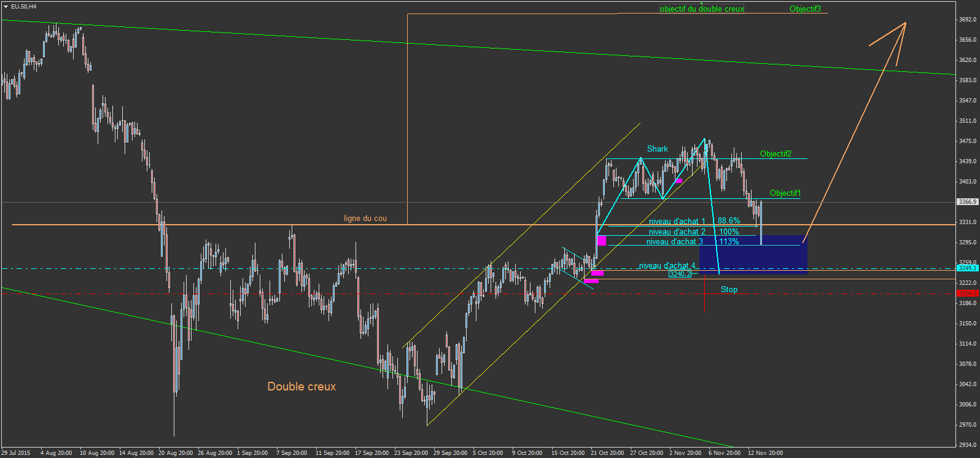The image size is (980, 458).
Task: Click the "11 Sep 20:00" time label
Action: point(333,453)
